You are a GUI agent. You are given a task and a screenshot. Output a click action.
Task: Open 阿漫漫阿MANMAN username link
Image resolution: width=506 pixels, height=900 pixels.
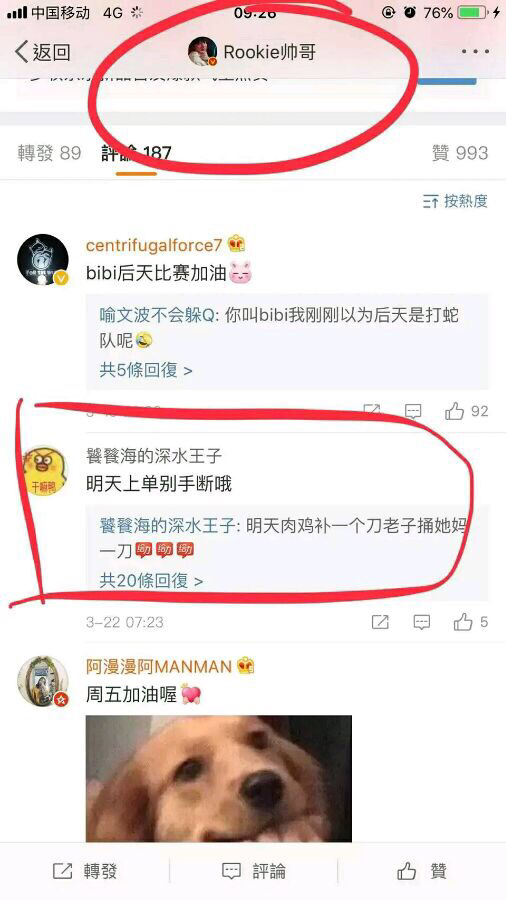pyautogui.click(x=158, y=666)
